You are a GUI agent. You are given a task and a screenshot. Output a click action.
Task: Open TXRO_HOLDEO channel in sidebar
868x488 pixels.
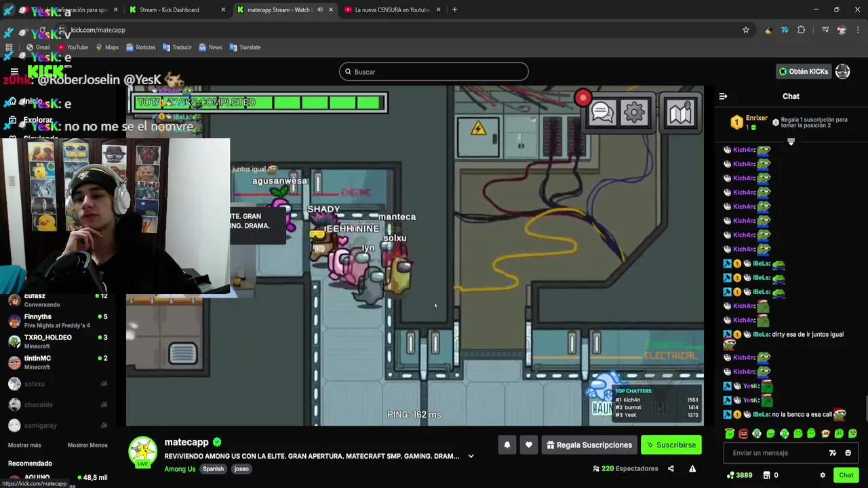(58, 342)
